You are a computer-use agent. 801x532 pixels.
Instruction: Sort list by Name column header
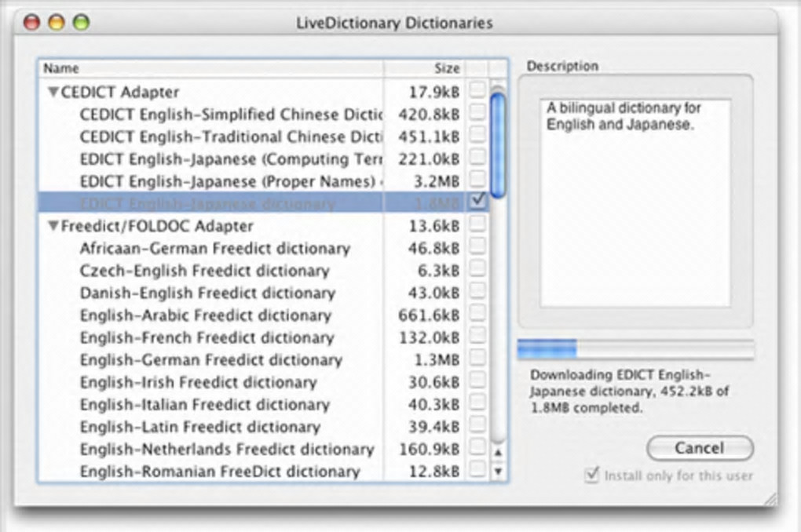pyautogui.click(x=210, y=68)
